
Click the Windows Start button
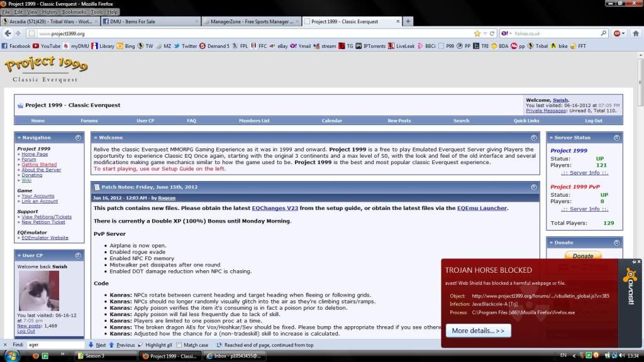(x=11, y=356)
